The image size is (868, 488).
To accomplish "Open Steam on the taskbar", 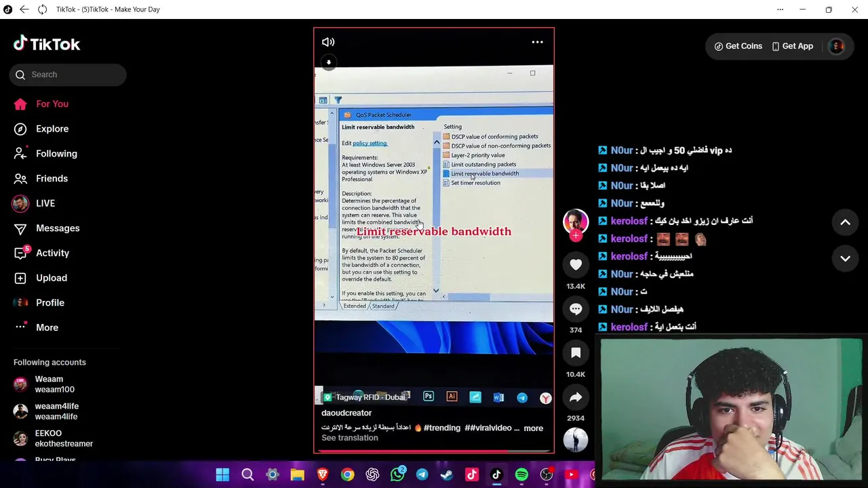I will [447, 475].
